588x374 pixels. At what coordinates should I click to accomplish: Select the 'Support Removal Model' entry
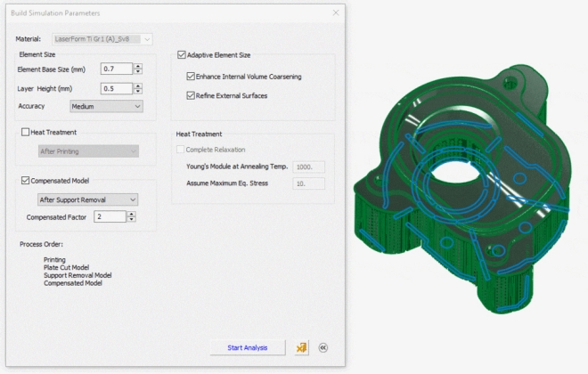point(78,275)
